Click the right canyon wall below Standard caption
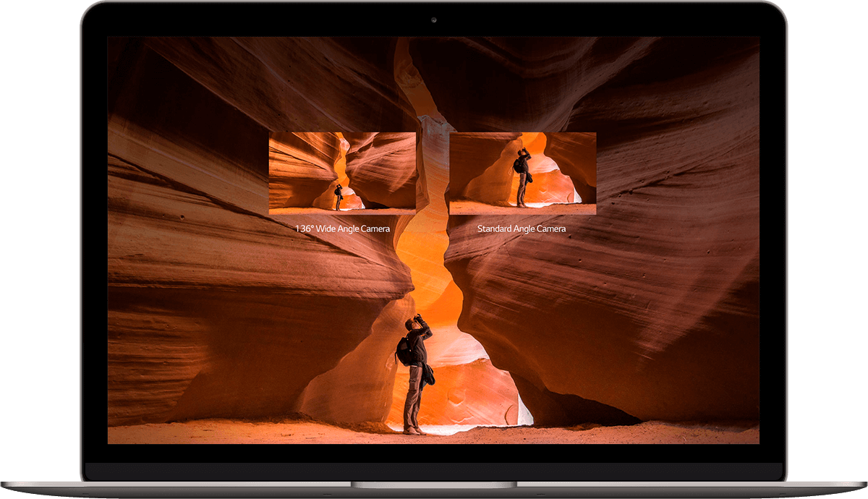 615,304
